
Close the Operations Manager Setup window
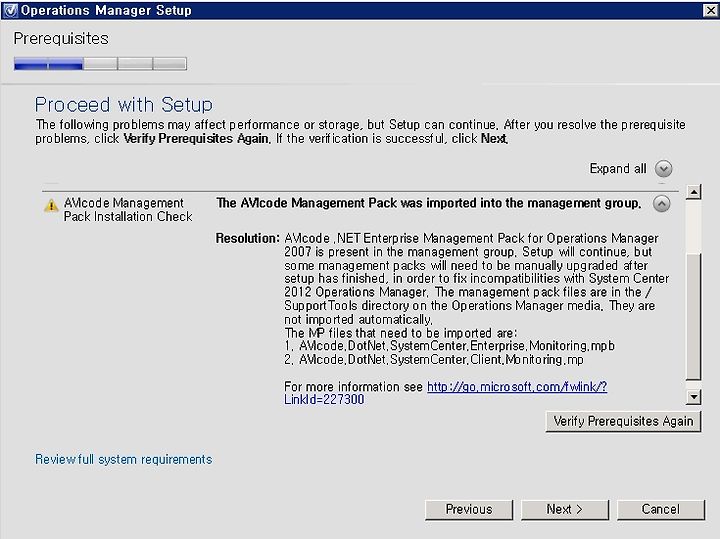click(710, 10)
